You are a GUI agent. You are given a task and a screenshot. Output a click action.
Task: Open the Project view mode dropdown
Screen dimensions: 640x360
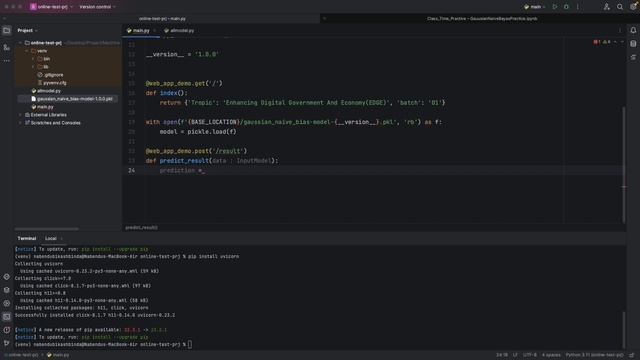coord(27,31)
